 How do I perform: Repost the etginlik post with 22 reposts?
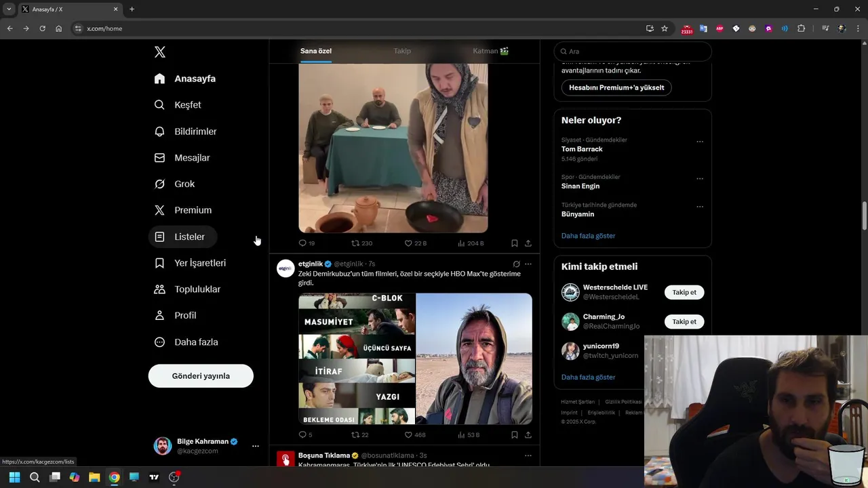click(x=359, y=435)
